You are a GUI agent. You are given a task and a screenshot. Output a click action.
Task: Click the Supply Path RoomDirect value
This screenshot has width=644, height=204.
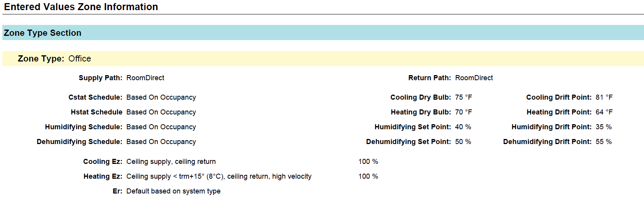click(x=145, y=78)
